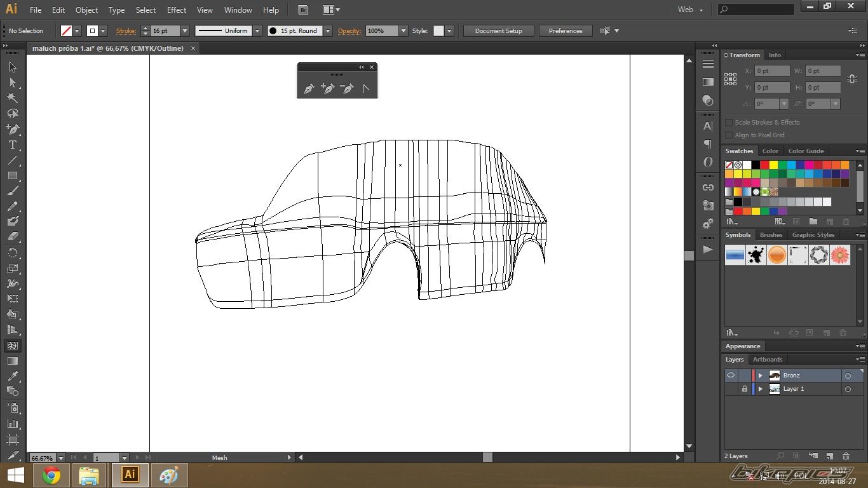Image resolution: width=868 pixels, height=488 pixels.
Task: Open the File menu
Action: coord(36,10)
